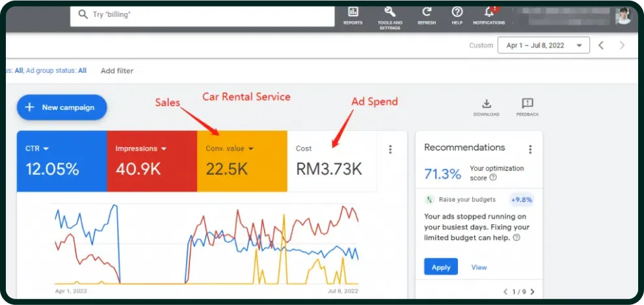The height and width of the screenshot is (305, 644).
Task: Open the Notifications bell icon
Action: (489, 12)
